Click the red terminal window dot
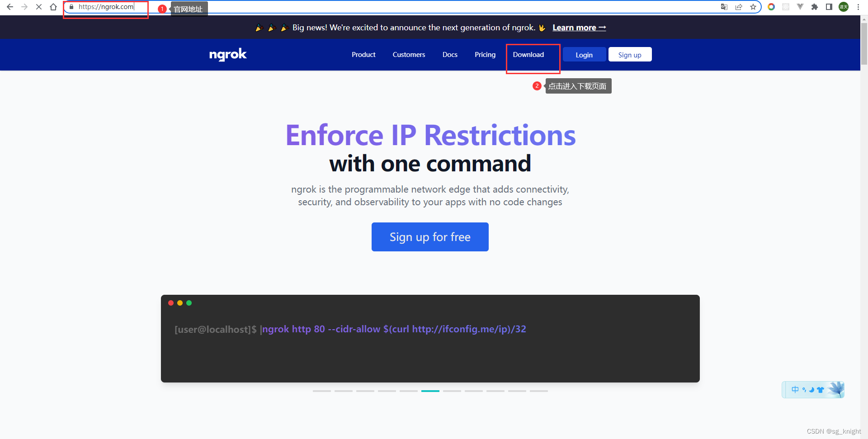This screenshot has width=868, height=439. click(171, 303)
